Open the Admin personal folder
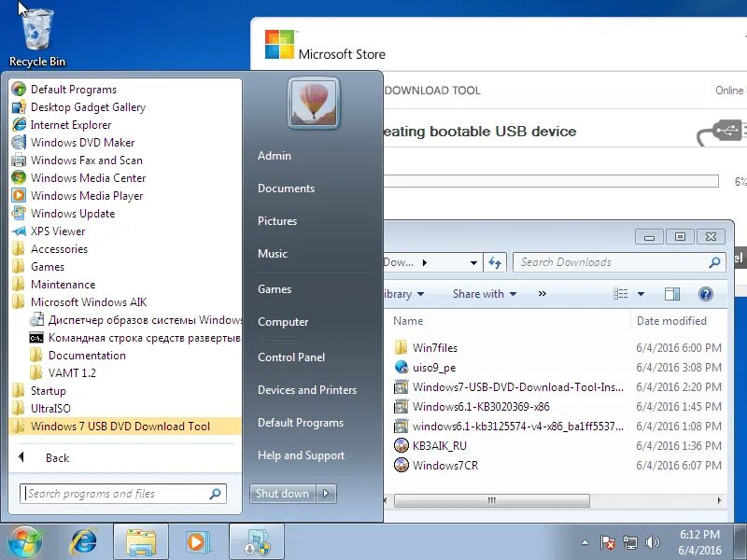747x560 pixels. tap(275, 156)
